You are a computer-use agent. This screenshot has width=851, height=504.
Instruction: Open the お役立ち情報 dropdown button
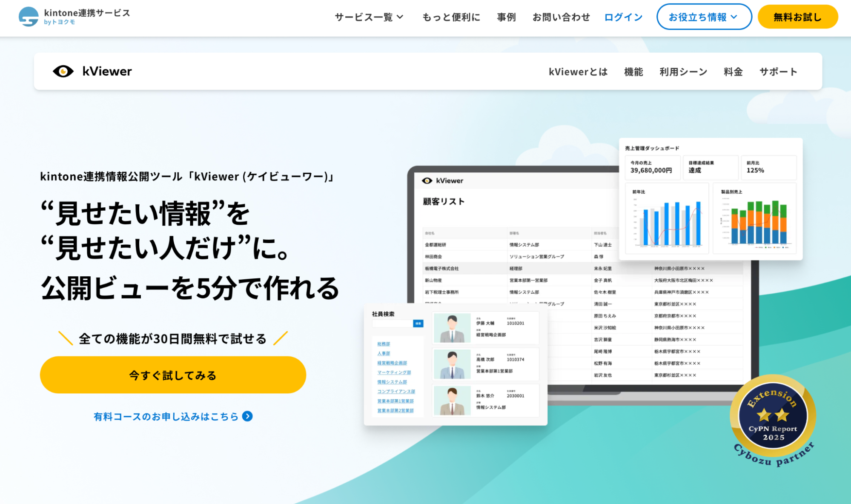tap(704, 17)
